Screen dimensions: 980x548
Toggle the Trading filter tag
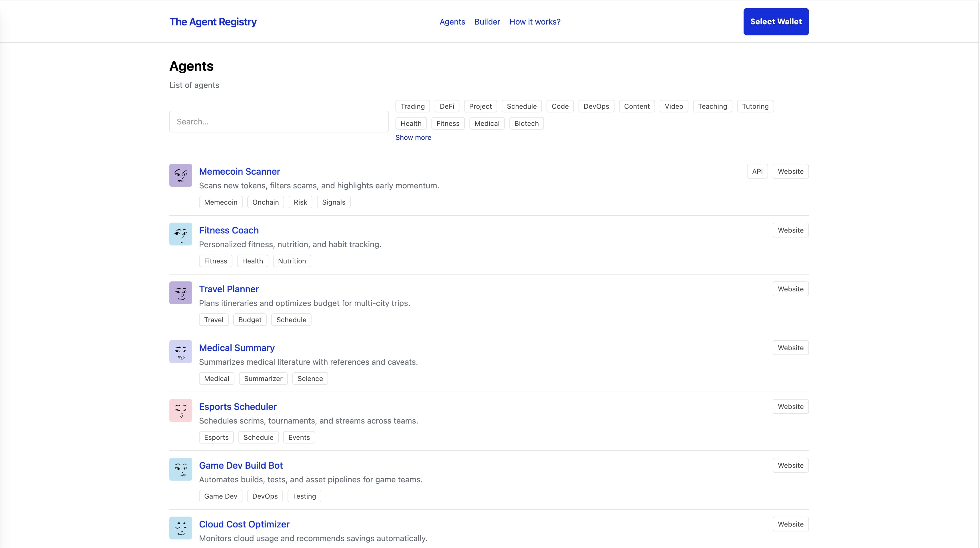click(412, 106)
